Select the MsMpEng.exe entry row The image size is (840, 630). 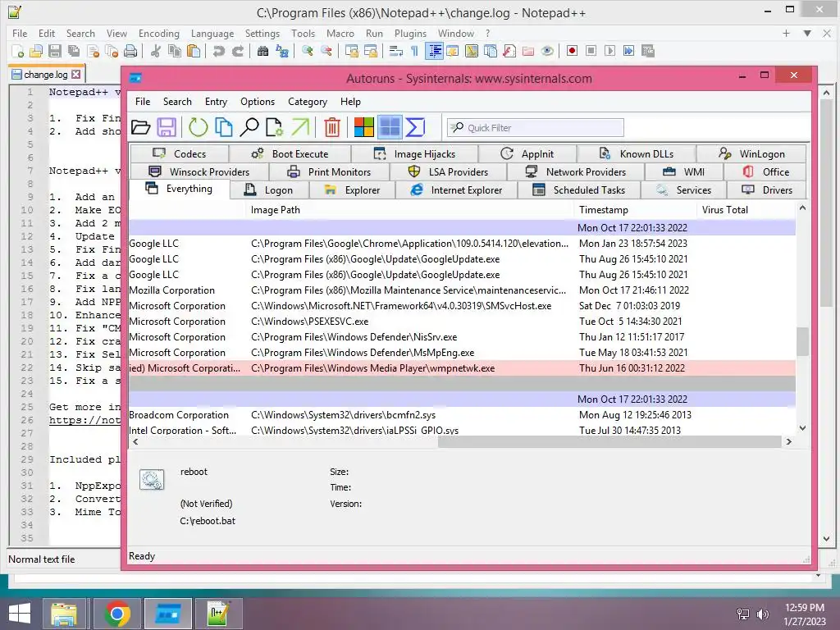point(463,353)
